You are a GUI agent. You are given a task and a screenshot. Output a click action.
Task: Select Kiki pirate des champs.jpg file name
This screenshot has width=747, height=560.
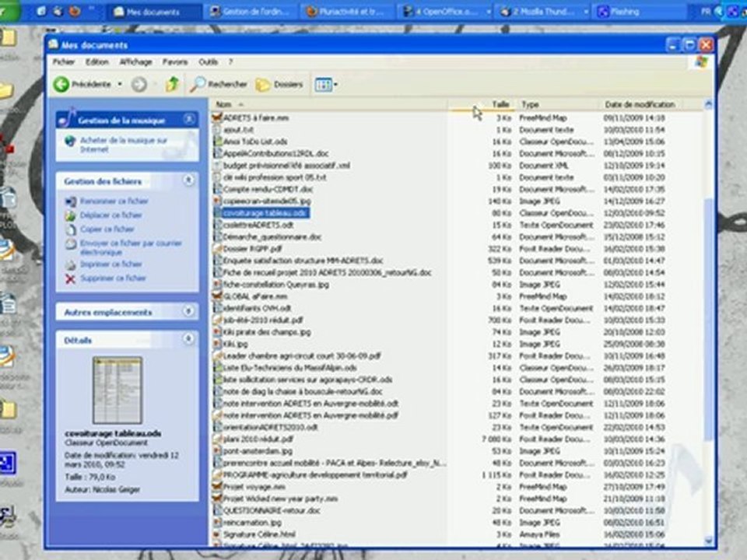(x=267, y=332)
